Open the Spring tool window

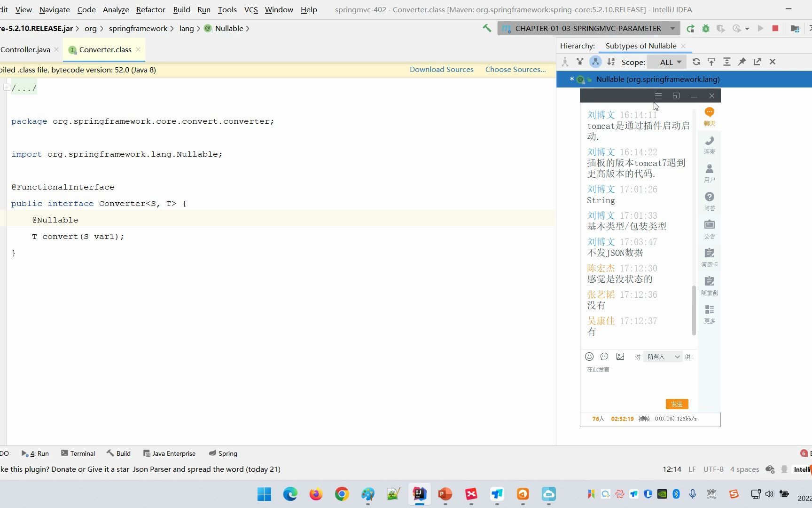[223, 453]
